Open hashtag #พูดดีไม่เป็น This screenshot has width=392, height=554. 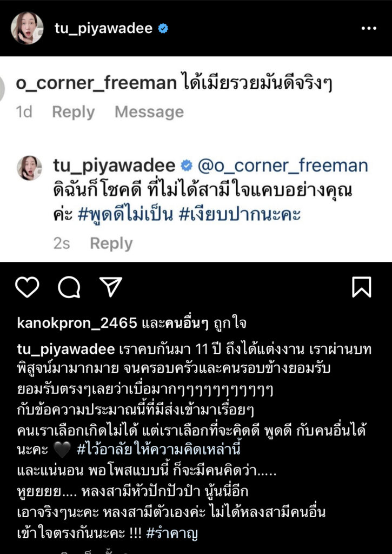pyautogui.click(x=125, y=214)
